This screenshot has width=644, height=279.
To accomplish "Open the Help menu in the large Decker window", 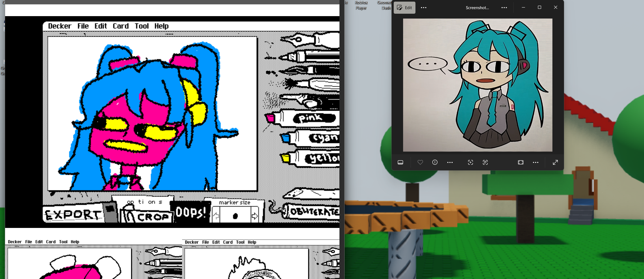I will coord(161,26).
